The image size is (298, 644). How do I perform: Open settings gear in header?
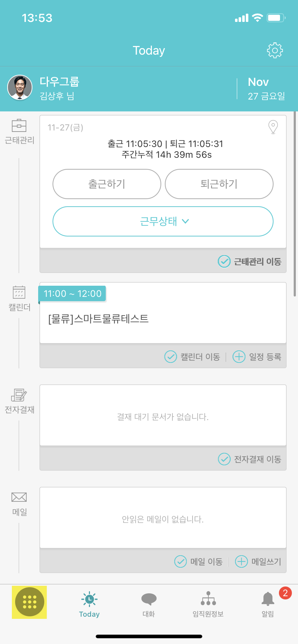[x=275, y=51]
